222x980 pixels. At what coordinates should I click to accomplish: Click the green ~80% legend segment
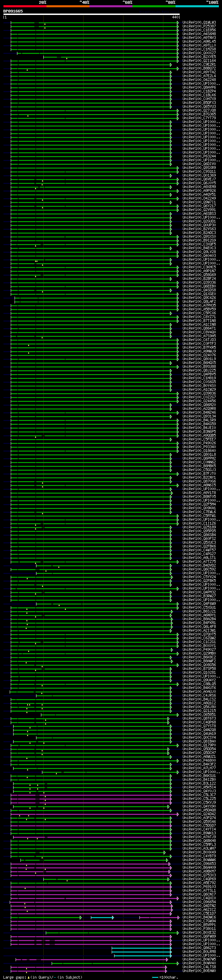click(154, 6)
